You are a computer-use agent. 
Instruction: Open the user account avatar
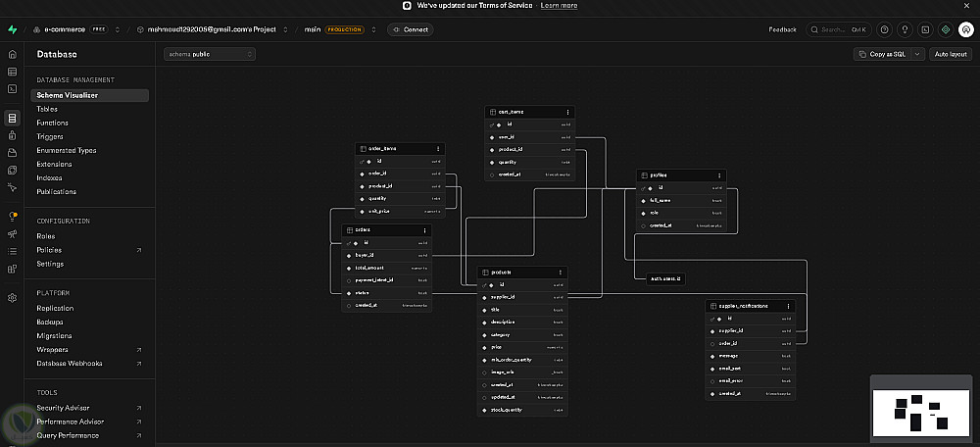965,29
